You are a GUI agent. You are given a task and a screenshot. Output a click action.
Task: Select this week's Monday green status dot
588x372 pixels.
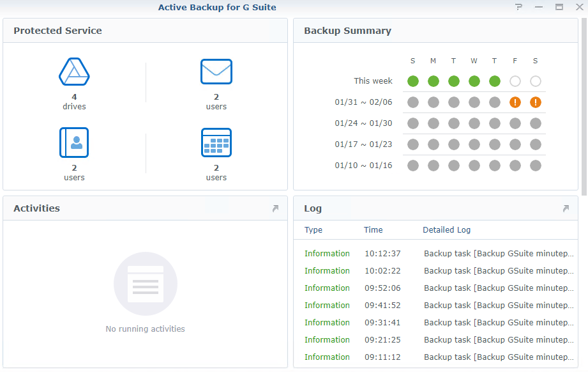[x=433, y=81]
